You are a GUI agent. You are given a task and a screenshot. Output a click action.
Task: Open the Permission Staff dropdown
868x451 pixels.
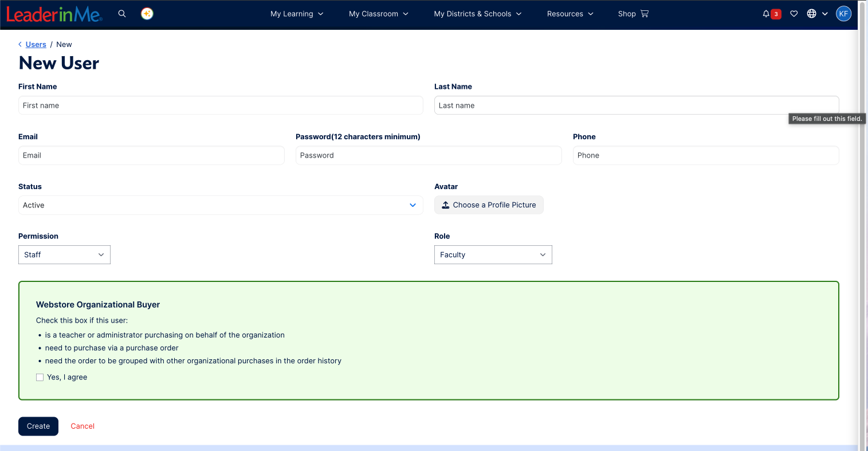(64, 254)
